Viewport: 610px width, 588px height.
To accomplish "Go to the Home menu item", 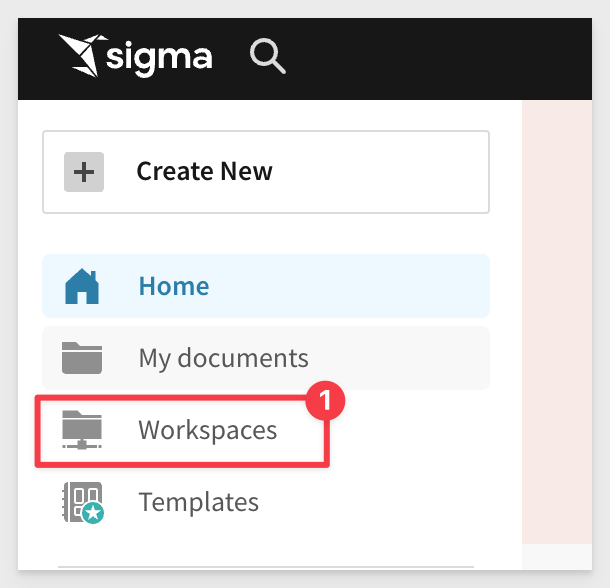I will tap(174, 286).
